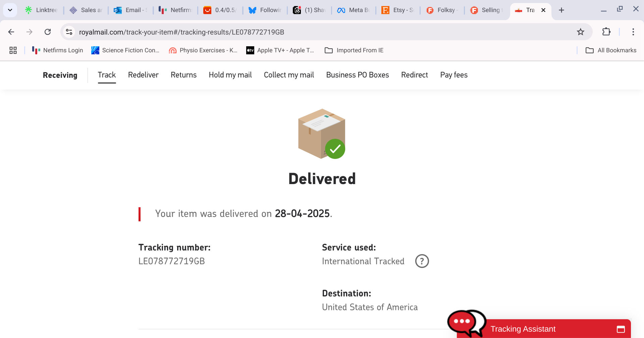
Task: Select the Hold my mail menu item
Action: (x=230, y=75)
